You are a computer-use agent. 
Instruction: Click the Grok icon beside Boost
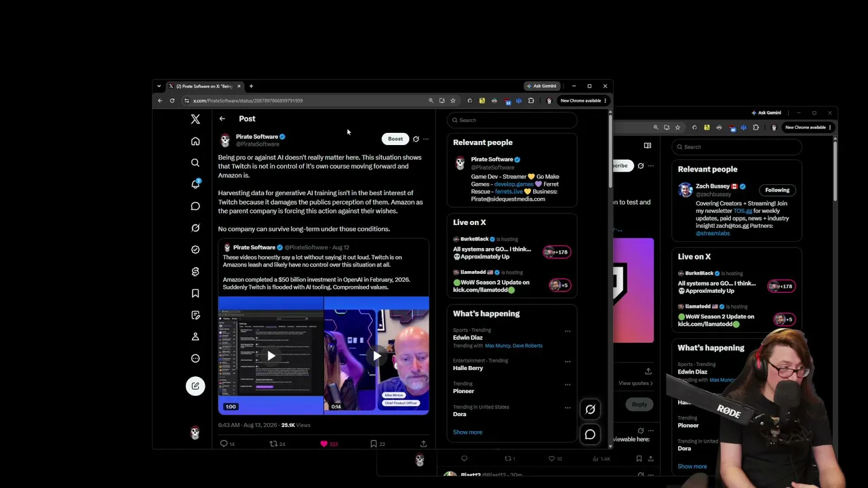tap(416, 139)
